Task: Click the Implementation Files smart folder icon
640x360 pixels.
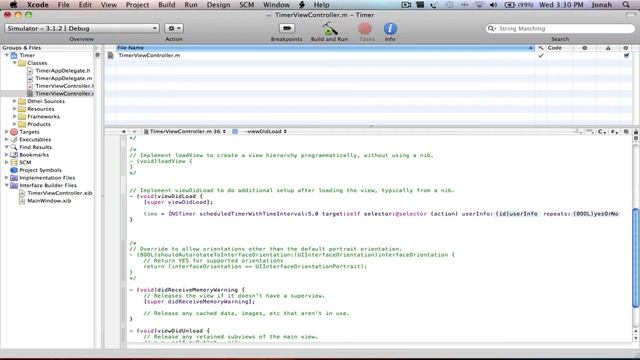Action: click(14, 178)
